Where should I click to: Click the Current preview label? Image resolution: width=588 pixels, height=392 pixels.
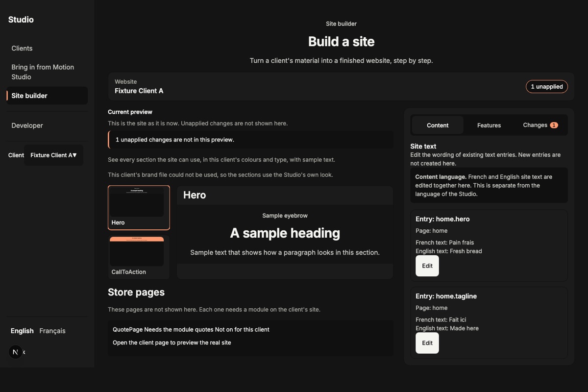(x=130, y=112)
